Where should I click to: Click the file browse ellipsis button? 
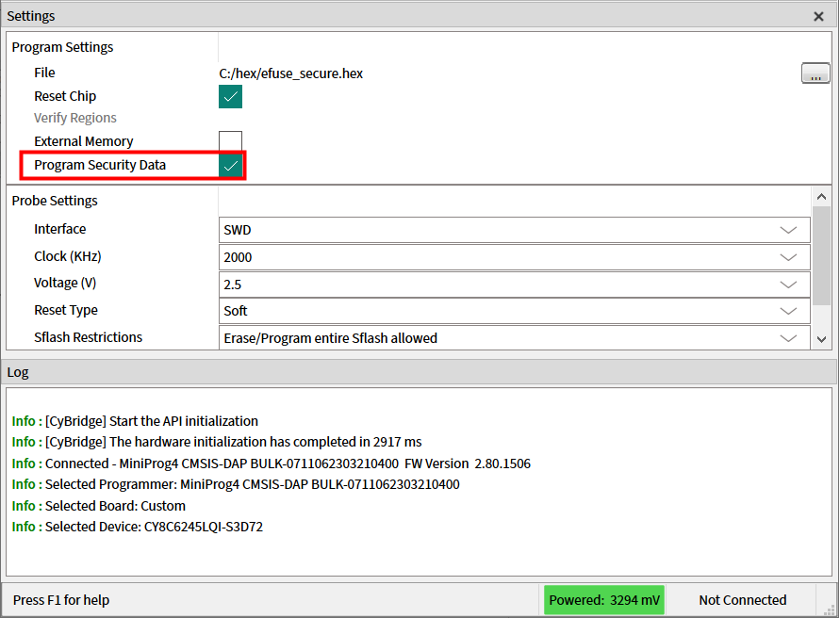815,73
